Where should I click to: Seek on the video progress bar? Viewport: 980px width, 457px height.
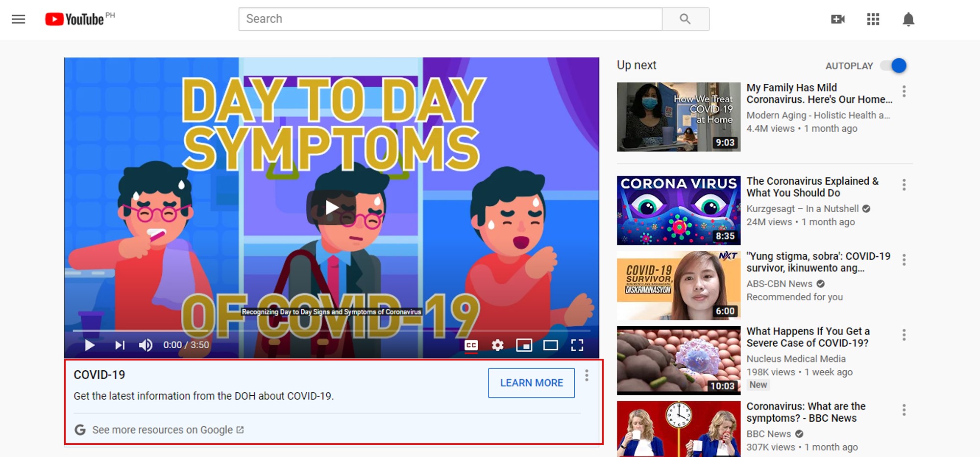point(331,331)
